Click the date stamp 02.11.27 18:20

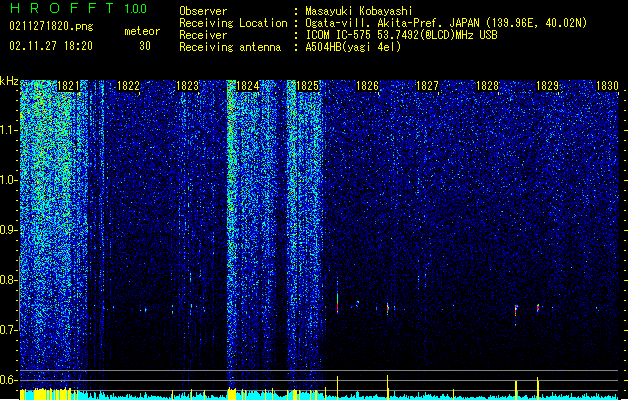pyautogui.click(x=51, y=46)
